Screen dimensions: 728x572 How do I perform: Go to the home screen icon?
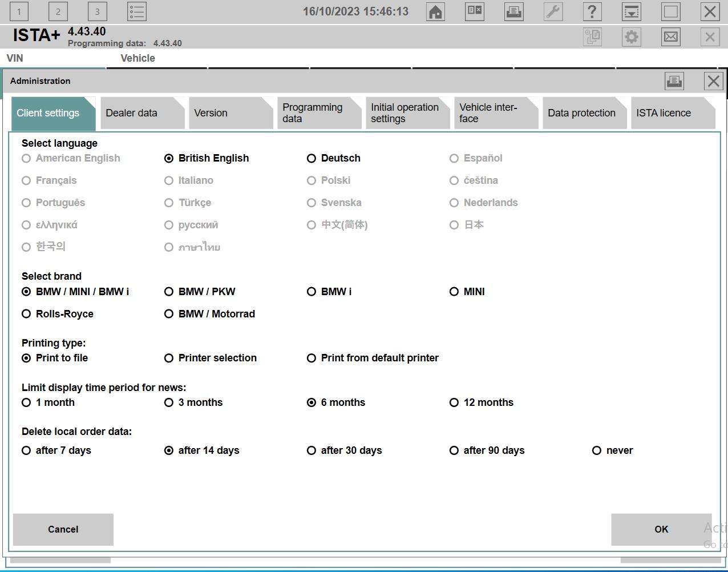435,11
